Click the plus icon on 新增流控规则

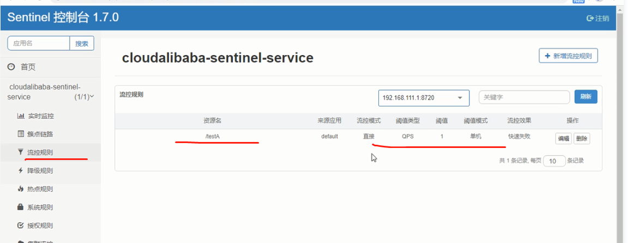[x=547, y=56]
